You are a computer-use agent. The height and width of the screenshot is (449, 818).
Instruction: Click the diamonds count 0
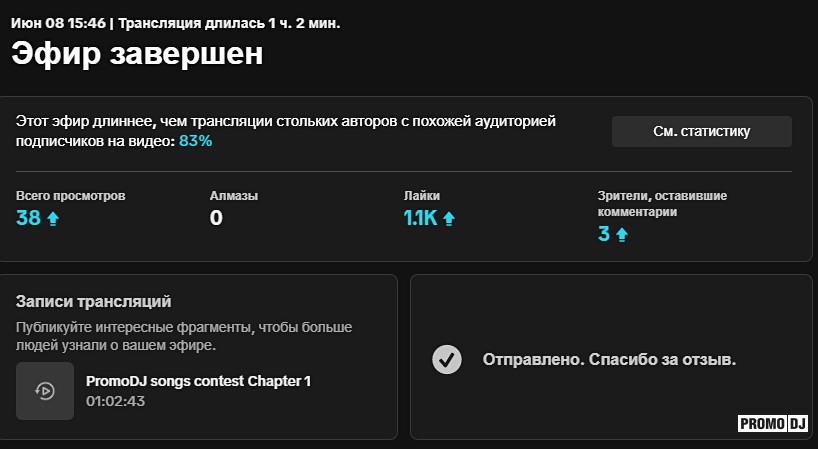click(216, 218)
